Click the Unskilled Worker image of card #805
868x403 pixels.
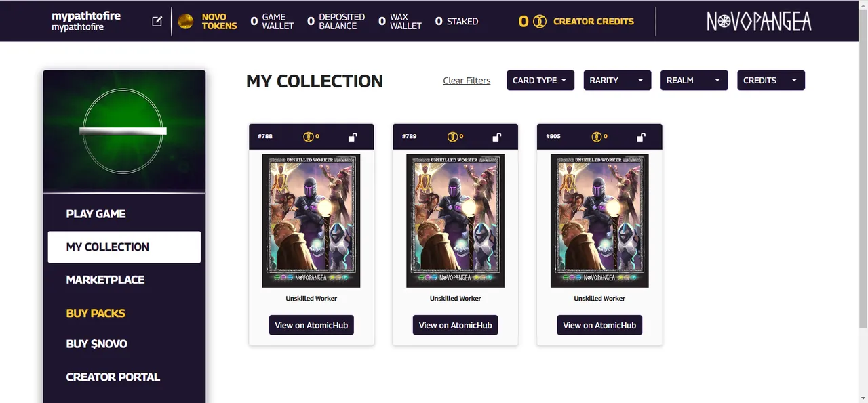(x=599, y=221)
